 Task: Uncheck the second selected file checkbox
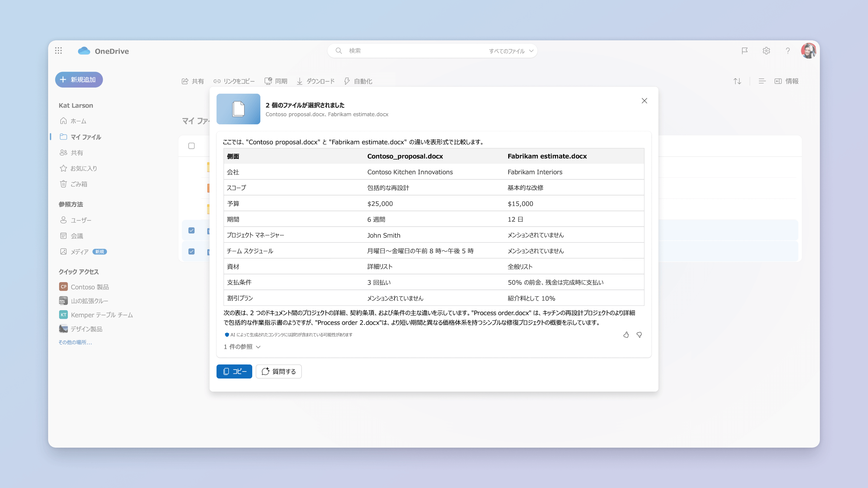(191, 251)
